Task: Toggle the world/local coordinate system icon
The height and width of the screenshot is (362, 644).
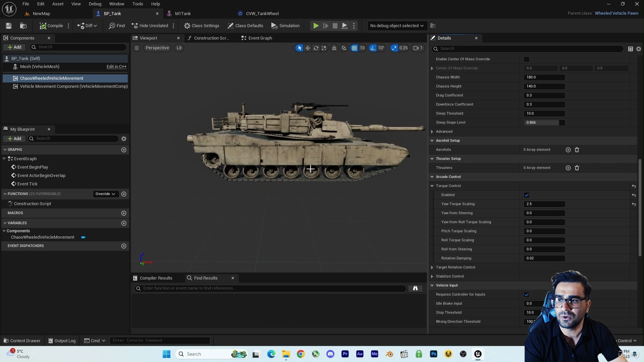Action: click(334, 48)
